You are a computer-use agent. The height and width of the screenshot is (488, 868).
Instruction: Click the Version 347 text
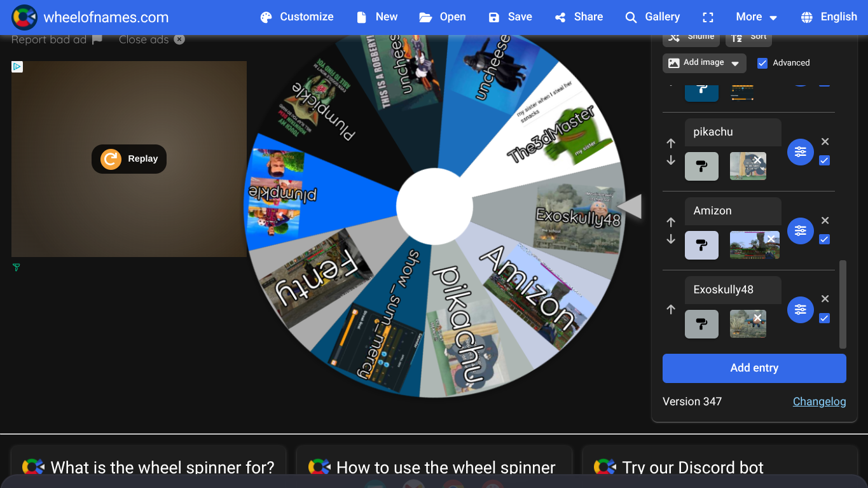pyautogui.click(x=692, y=401)
